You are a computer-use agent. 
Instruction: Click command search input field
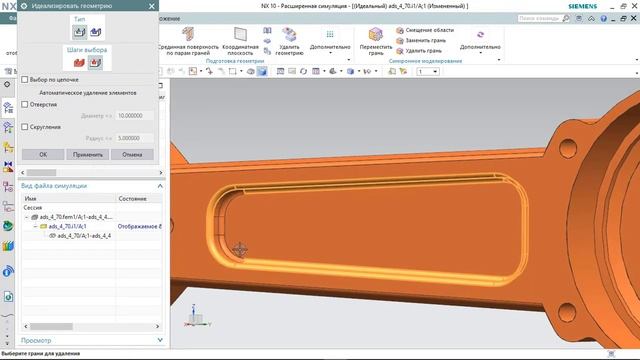(540, 19)
